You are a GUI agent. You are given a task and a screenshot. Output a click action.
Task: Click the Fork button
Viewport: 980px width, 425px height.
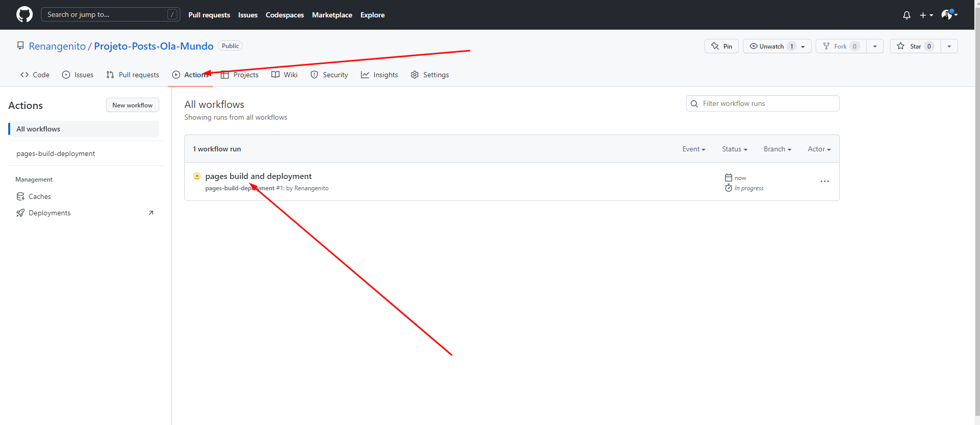pyautogui.click(x=841, y=46)
